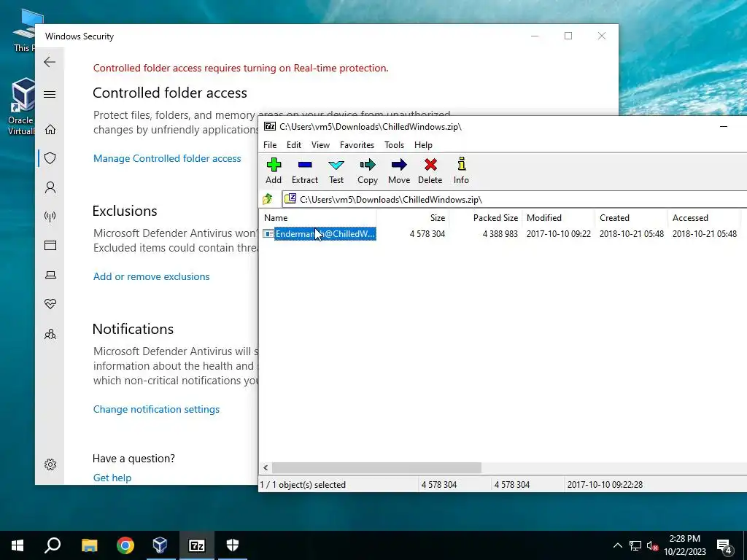Screen dimensions: 747x560
Task: Open the Edit menu in 7-Zip
Action: click(x=294, y=145)
